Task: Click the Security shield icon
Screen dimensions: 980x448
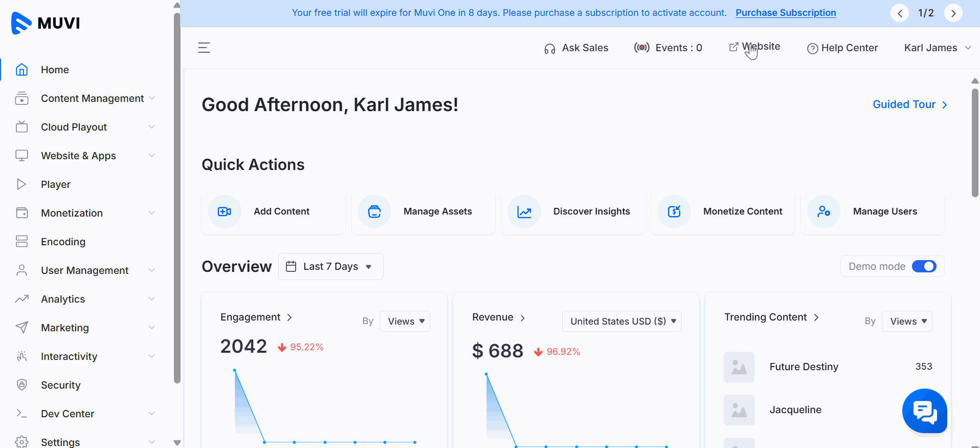Action: click(x=21, y=385)
